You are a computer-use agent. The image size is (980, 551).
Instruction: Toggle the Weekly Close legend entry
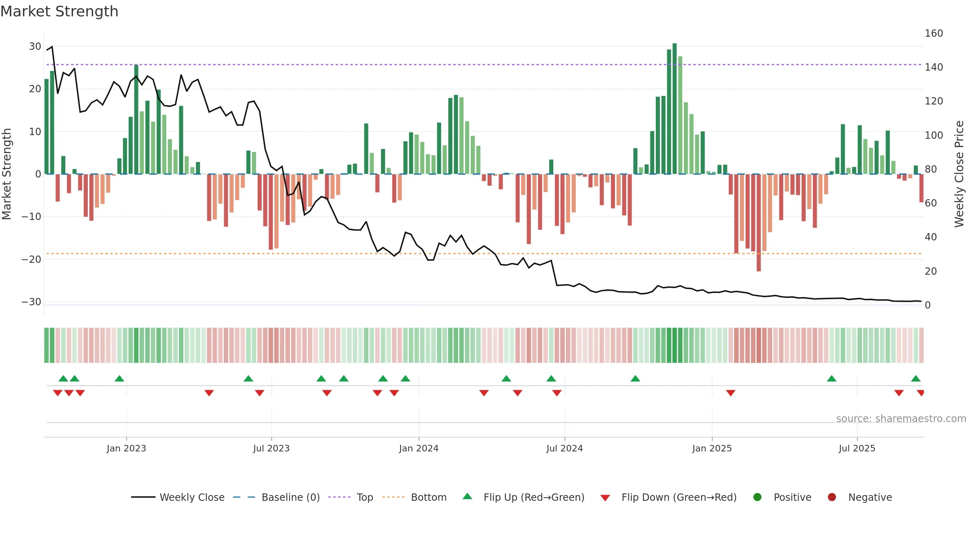click(178, 497)
